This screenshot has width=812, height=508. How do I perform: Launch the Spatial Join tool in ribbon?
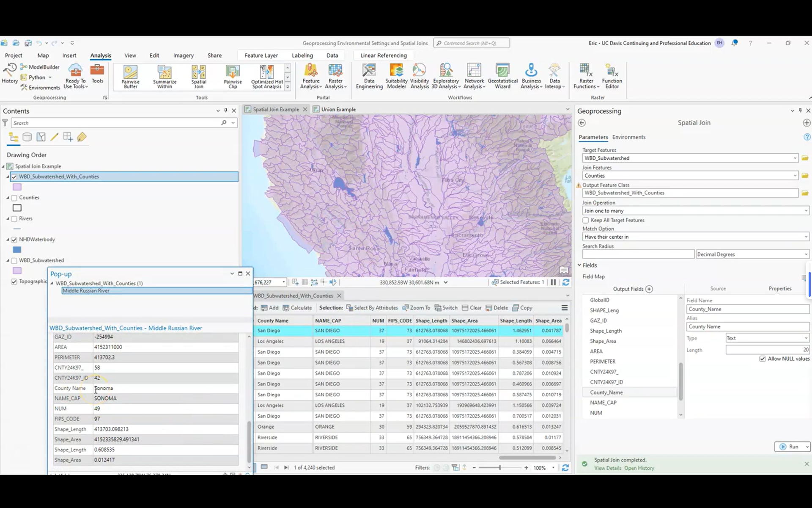click(199, 77)
